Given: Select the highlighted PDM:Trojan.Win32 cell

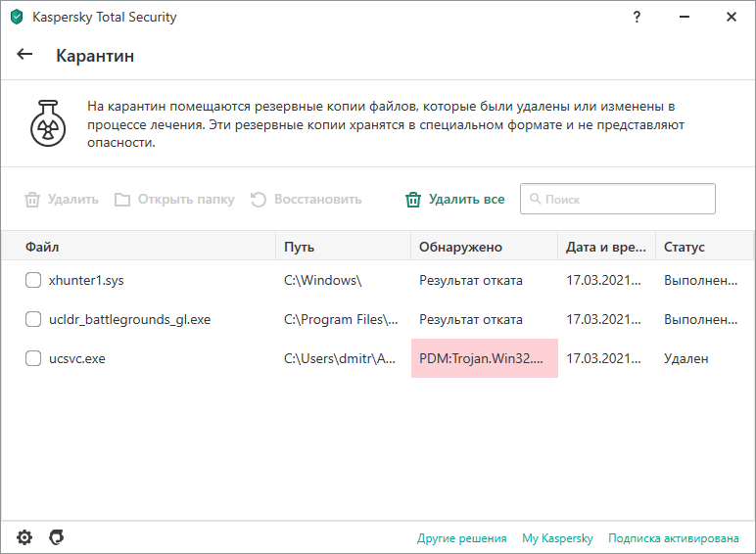Looking at the screenshot, I should click(x=485, y=358).
